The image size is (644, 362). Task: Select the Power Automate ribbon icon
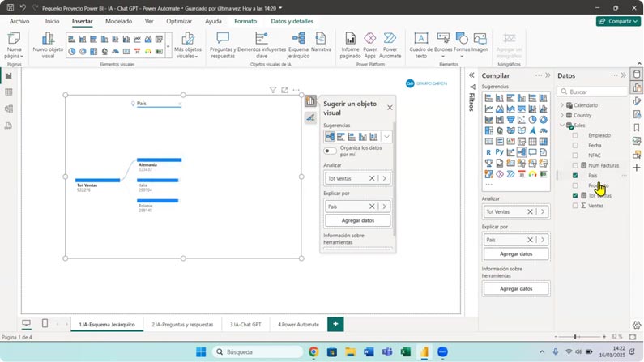pyautogui.click(x=390, y=40)
